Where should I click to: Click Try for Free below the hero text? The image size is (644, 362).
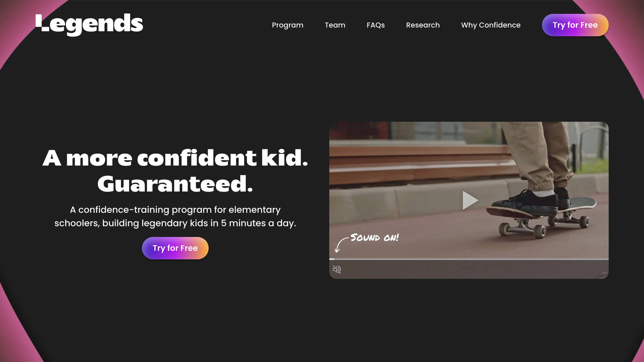point(175,248)
